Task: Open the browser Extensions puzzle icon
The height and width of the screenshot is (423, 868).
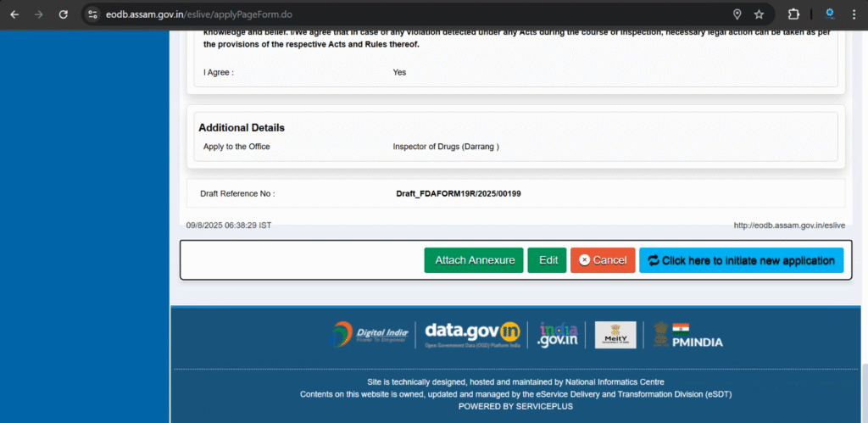Action: [793, 14]
